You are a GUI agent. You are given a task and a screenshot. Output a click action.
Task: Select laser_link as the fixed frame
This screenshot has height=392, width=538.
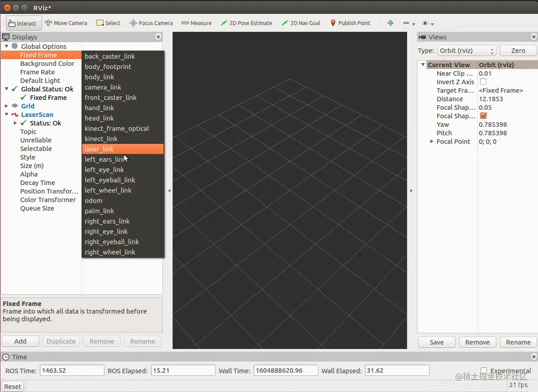123,149
